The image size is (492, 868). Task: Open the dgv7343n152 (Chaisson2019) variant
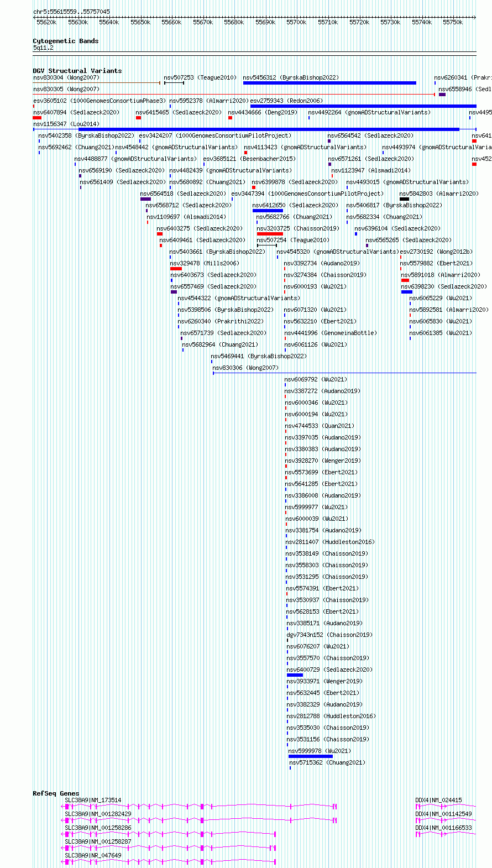pos(330,635)
